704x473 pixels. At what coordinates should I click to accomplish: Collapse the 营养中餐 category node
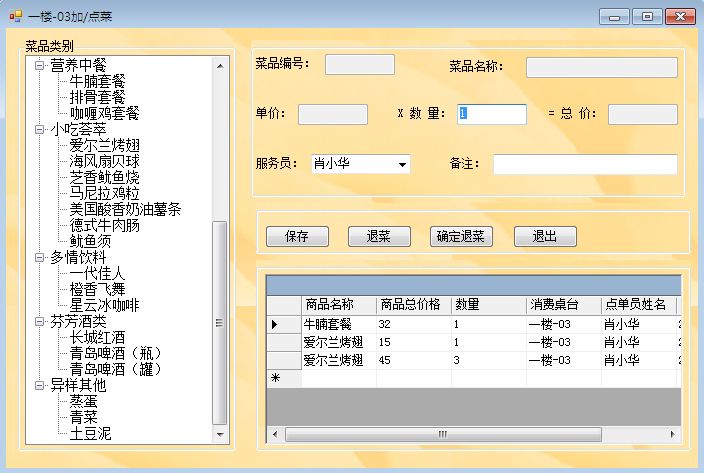point(40,66)
